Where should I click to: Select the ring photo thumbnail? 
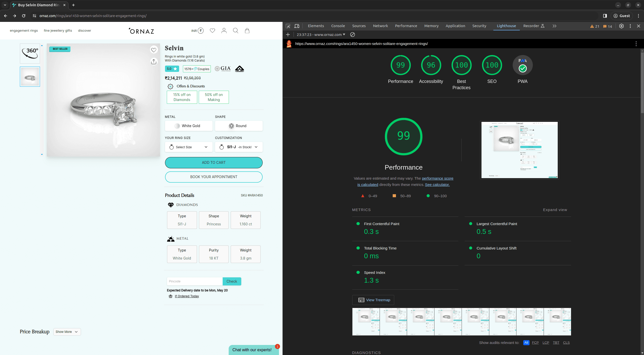click(30, 77)
